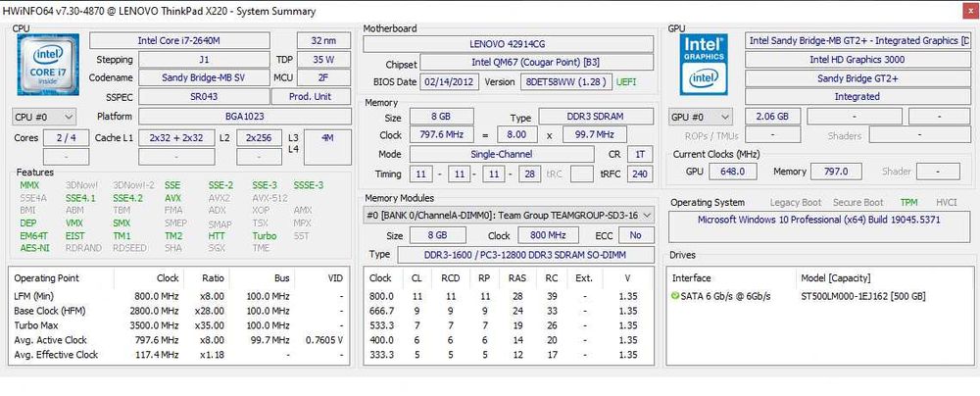This screenshot has height=396, width=980.
Task: Open the GPU #0 selector dropdown
Action: pos(701,117)
